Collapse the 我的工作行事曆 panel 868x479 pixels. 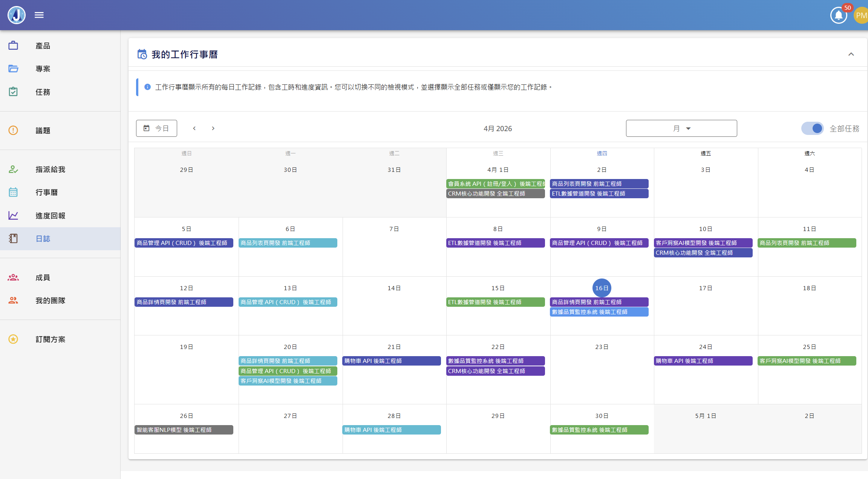click(851, 54)
